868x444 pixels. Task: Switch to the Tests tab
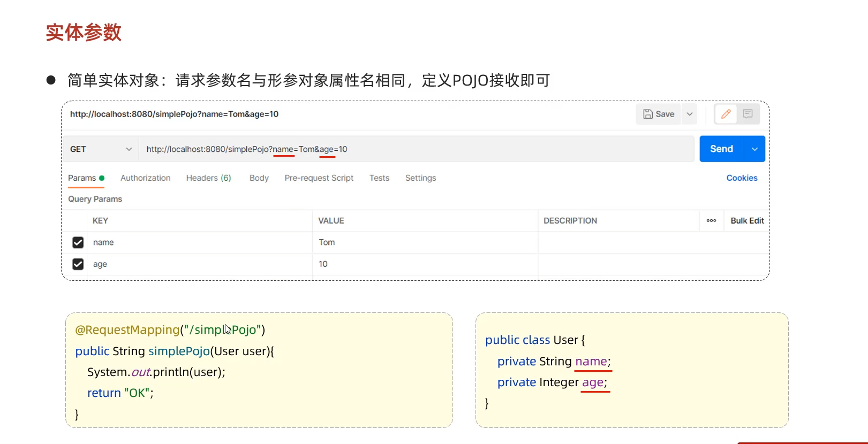(x=379, y=178)
